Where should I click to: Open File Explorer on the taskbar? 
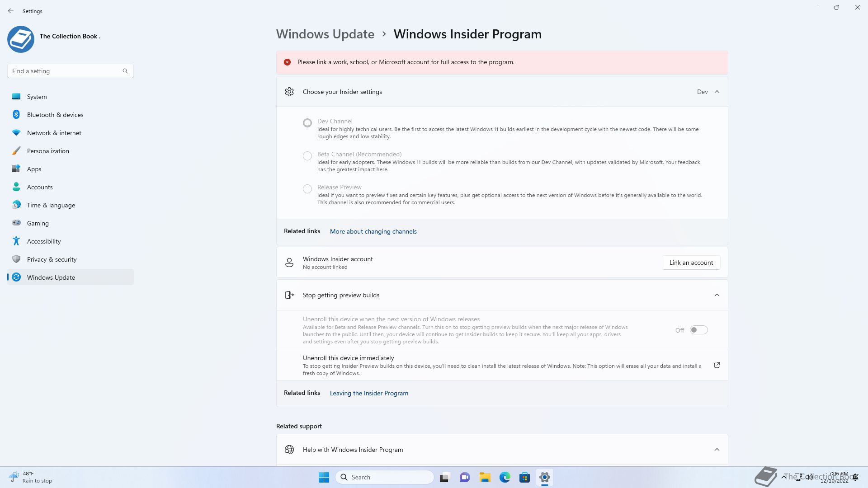[x=485, y=477]
